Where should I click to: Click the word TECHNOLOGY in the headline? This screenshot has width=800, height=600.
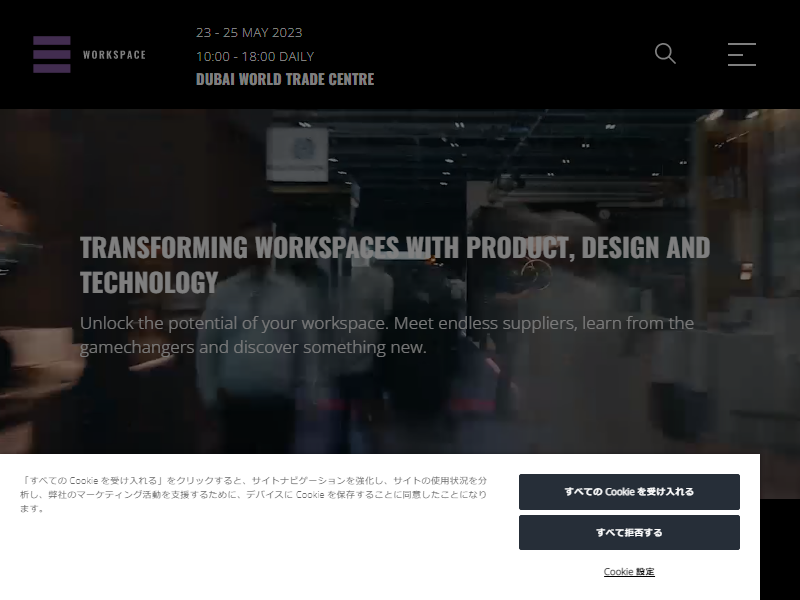[149, 282]
